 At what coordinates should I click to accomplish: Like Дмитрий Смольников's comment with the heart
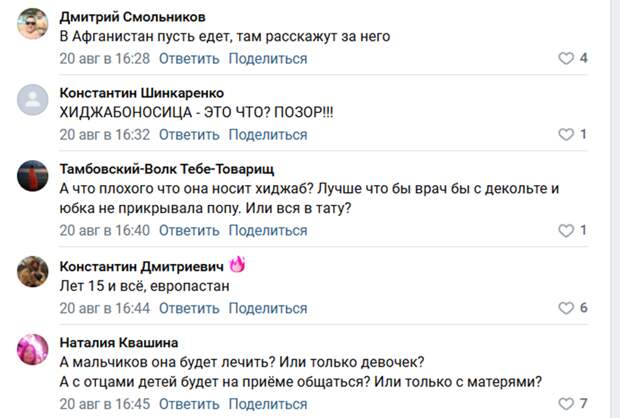(x=567, y=59)
